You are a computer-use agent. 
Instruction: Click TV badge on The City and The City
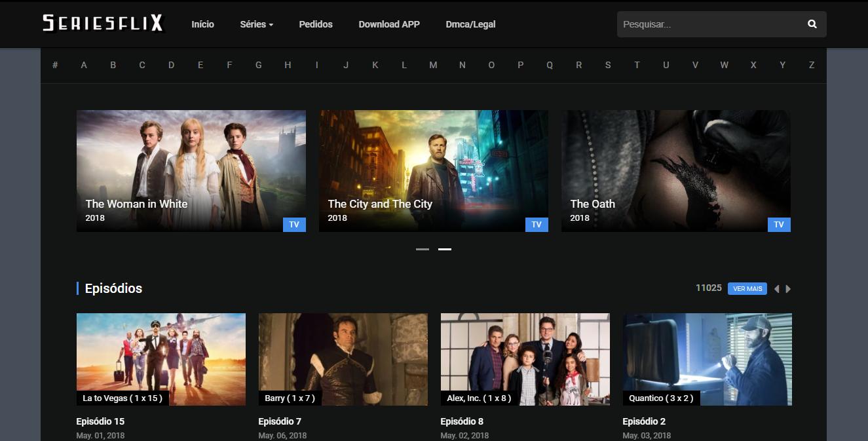[537, 225]
